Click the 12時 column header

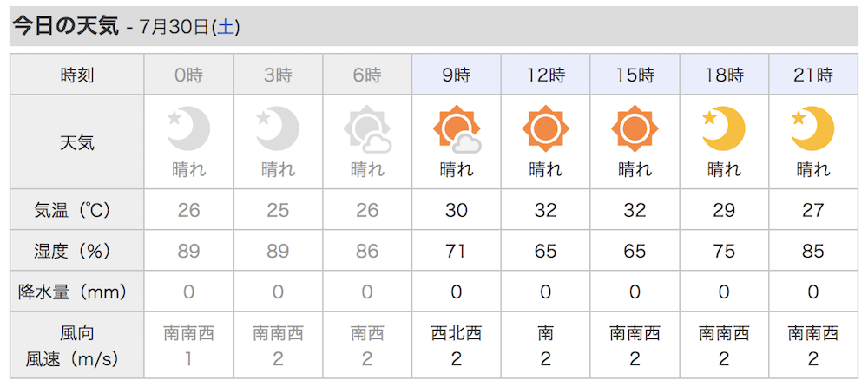click(x=546, y=74)
